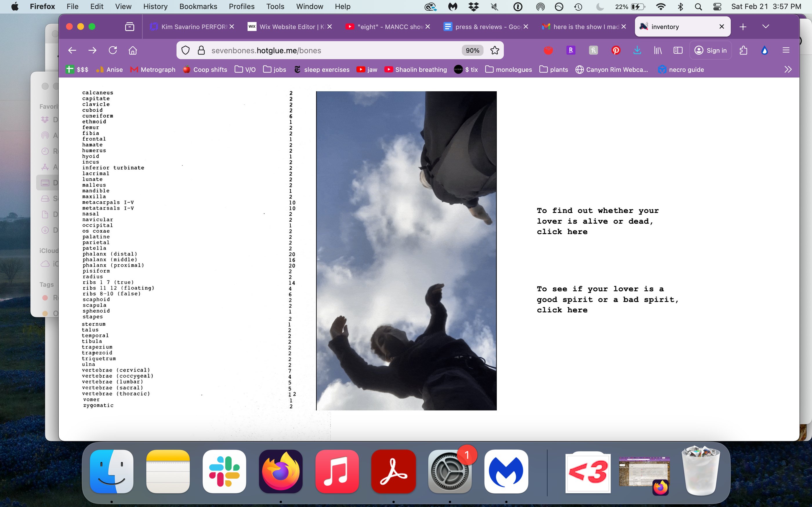This screenshot has height=507, width=812.
Task: Click the Sign in button
Action: coord(711,50)
